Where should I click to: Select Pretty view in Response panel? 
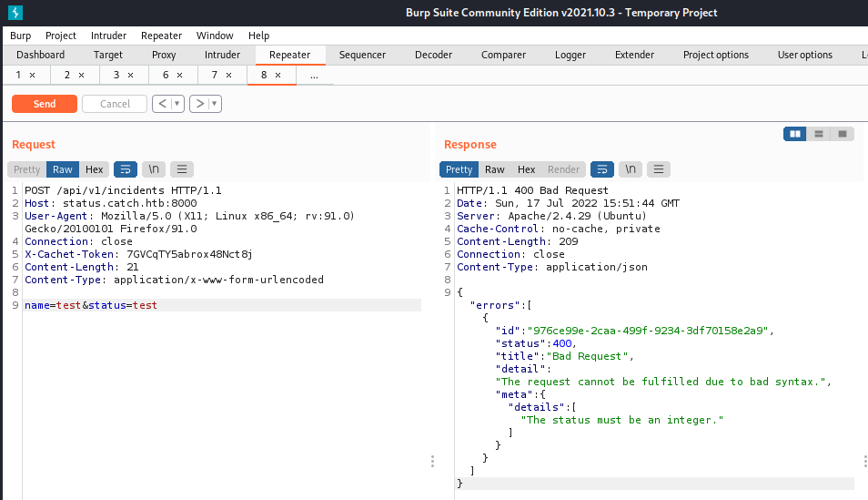tap(459, 169)
